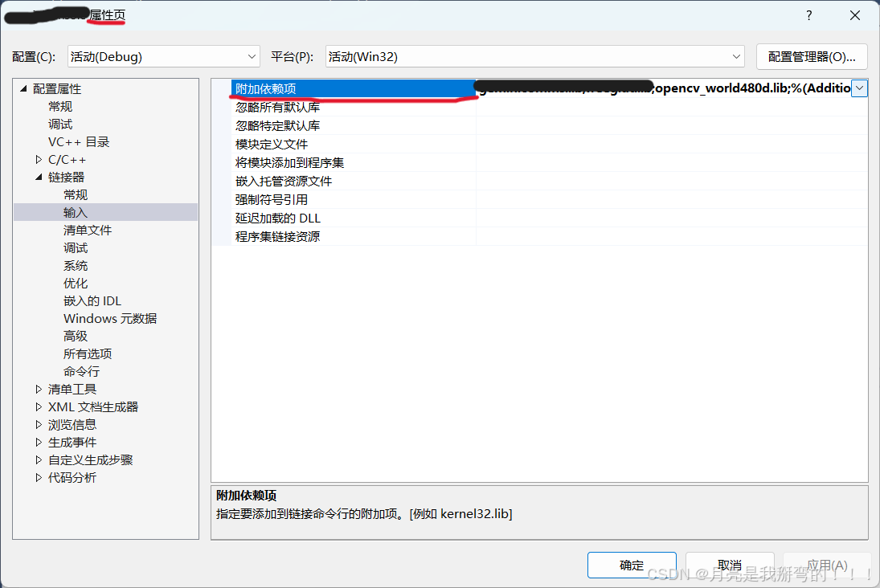Open 配置管理器(O)... dialog

tap(812, 57)
